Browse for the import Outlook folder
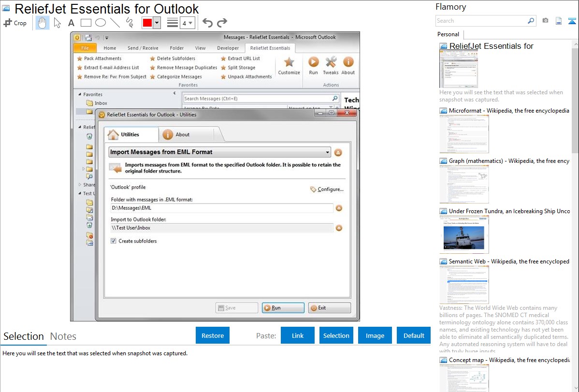This screenshot has height=392, width=579. 339,228
